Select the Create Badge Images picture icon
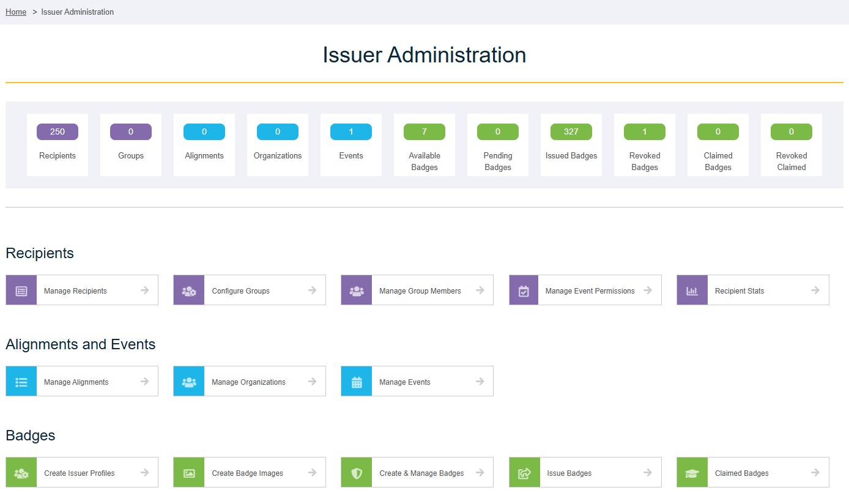This screenshot has width=849, height=504. click(x=188, y=472)
